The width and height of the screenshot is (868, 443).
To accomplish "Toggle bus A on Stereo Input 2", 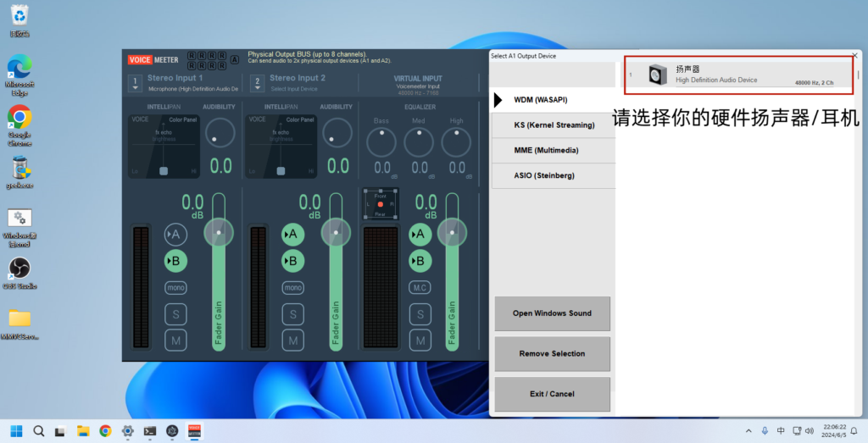I will pyautogui.click(x=292, y=235).
